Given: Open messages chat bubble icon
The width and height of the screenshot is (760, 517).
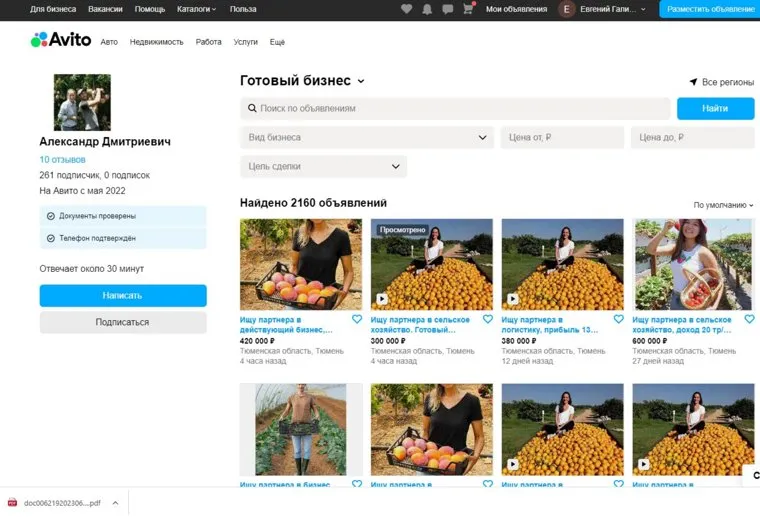Looking at the screenshot, I should coord(447,9).
